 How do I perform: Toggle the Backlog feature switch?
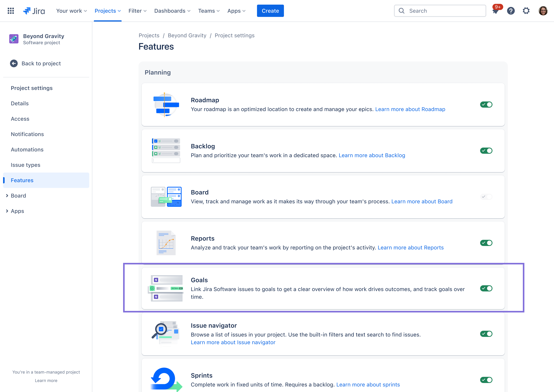(486, 151)
